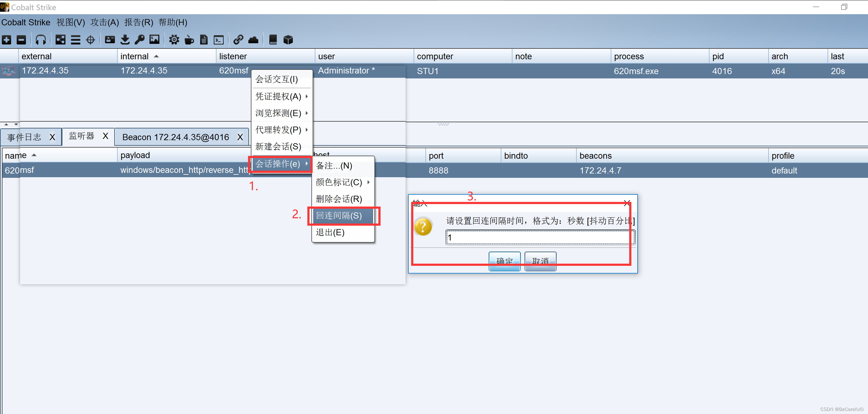The width and height of the screenshot is (868, 414).
Task: Click the disconnect minus icon in toolbar
Action: click(21, 40)
